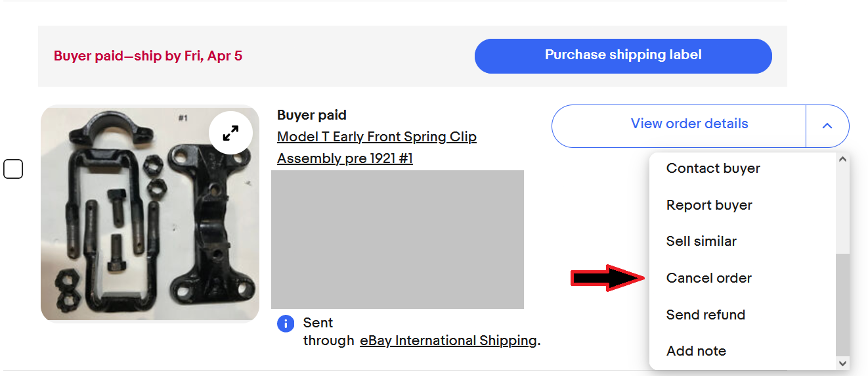Click the blue info icon beside Sent

[x=286, y=323]
